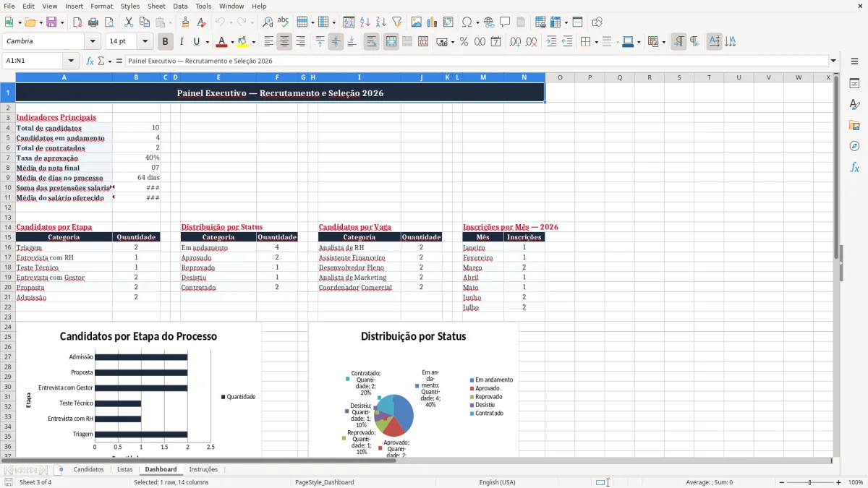The image size is (868, 488).
Task: Toggle Underline formatting
Action: pos(197,42)
